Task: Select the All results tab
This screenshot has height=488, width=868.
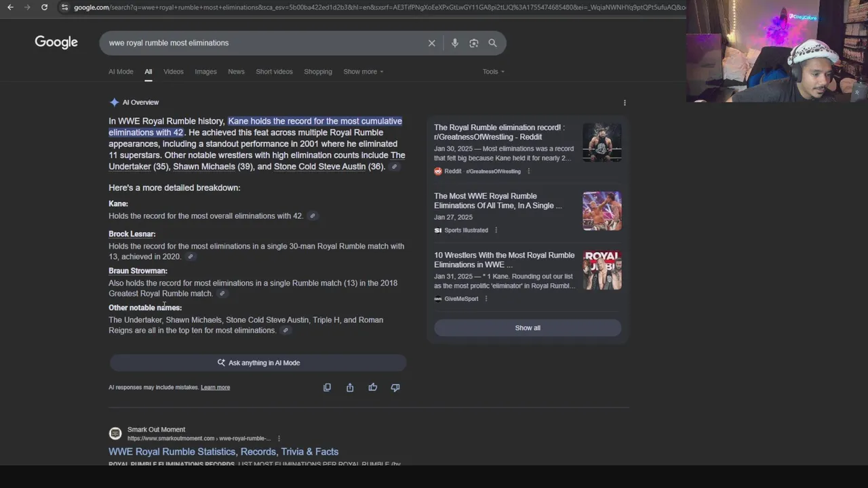Action: tap(148, 72)
